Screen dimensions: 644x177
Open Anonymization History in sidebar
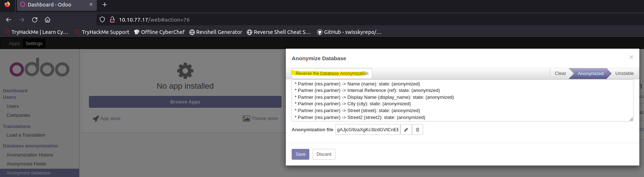coord(30,155)
